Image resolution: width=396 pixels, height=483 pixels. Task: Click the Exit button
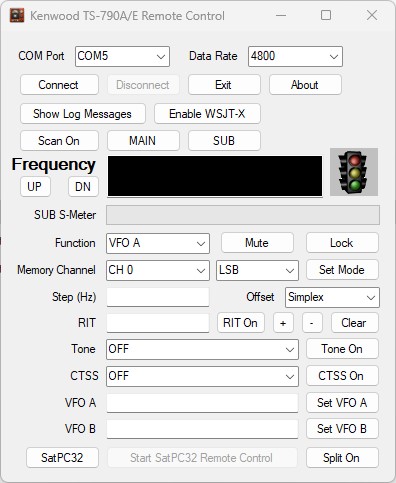(224, 85)
